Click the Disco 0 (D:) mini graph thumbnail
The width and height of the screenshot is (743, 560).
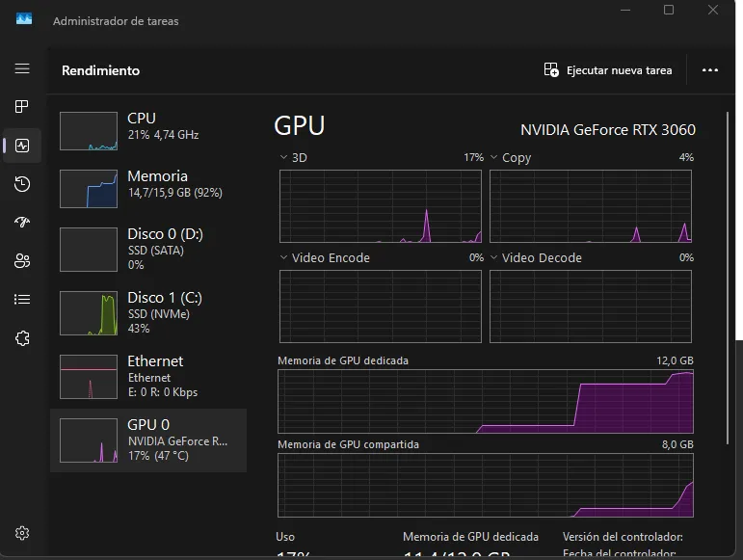point(89,250)
